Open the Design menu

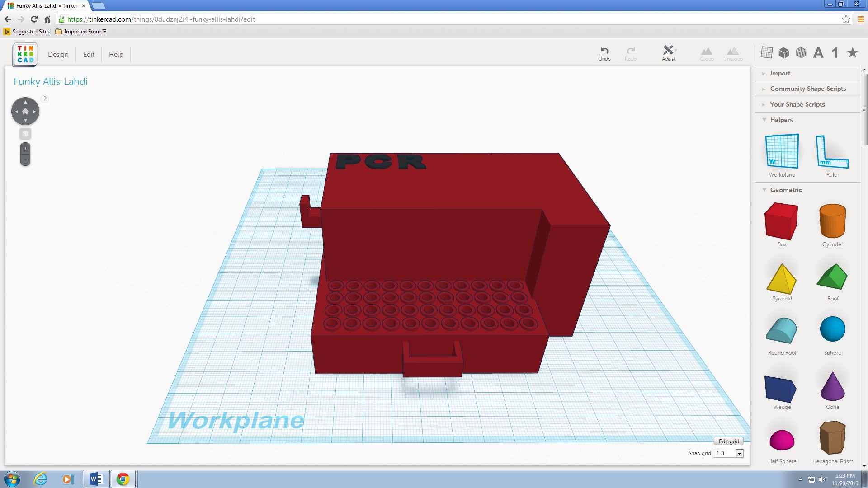[x=58, y=54]
